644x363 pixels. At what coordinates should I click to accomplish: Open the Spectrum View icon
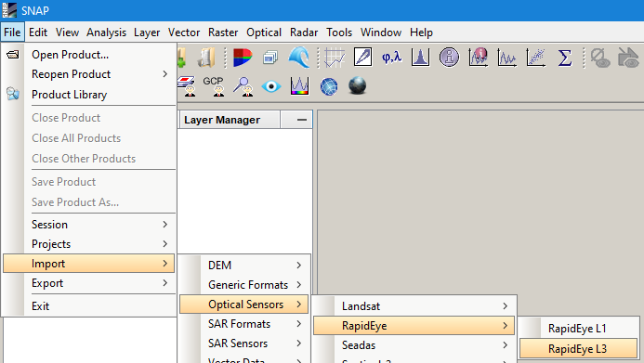[299, 86]
